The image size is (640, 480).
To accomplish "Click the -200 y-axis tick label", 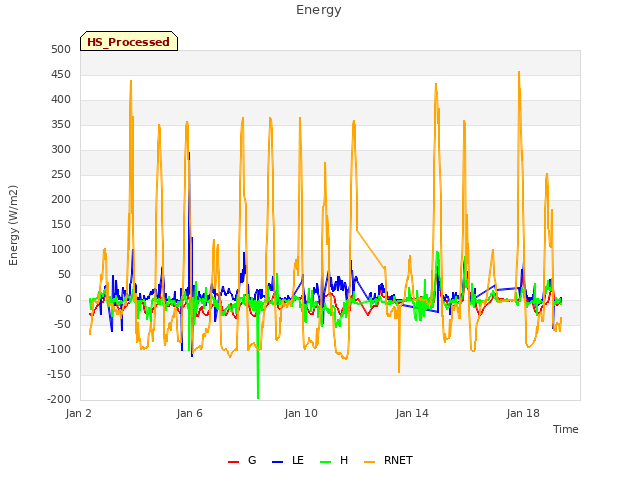I will pos(59,400).
